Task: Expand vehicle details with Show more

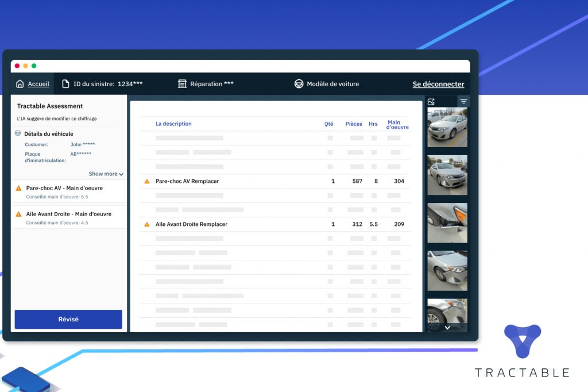Action: 106,174
